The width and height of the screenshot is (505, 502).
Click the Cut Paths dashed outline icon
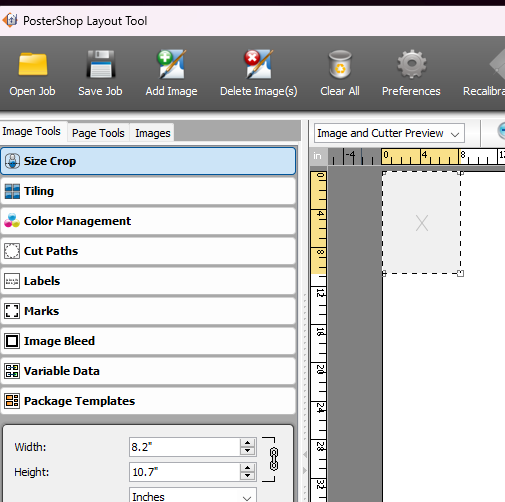12,251
